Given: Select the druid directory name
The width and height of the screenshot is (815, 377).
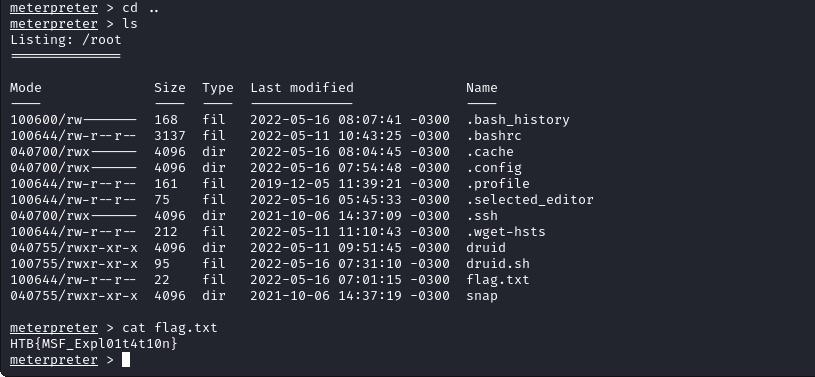Looking at the screenshot, I should pyautogui.click(x=486, y=248).
